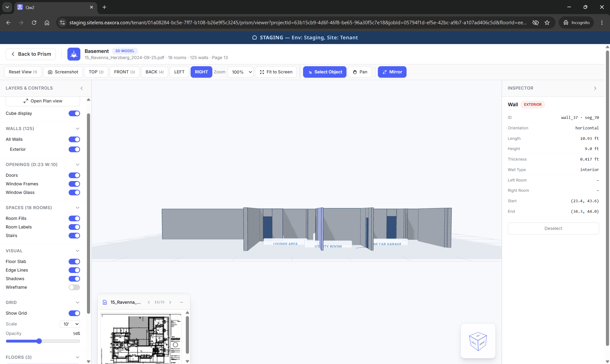Click the 3D MODEL badge
The height and width of the screenshot is (364, 610).
pos(125,51)
